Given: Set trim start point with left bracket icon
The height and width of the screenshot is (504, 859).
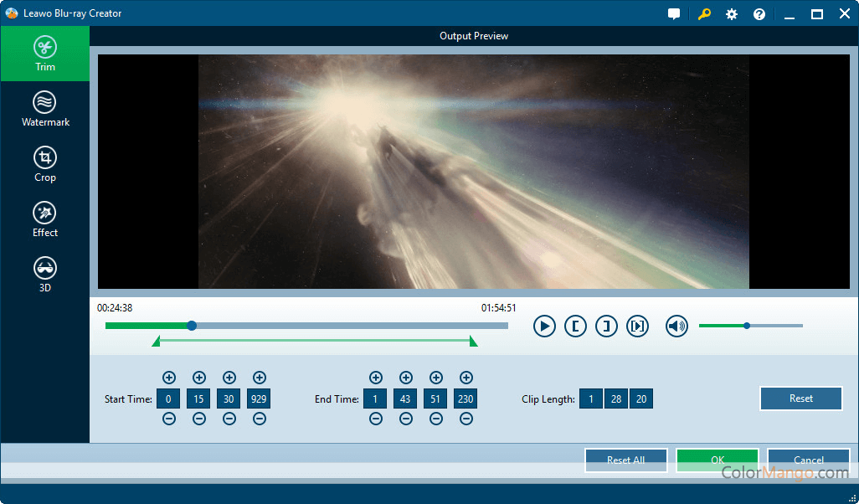Looking at the screenshot, I should 575,326.
